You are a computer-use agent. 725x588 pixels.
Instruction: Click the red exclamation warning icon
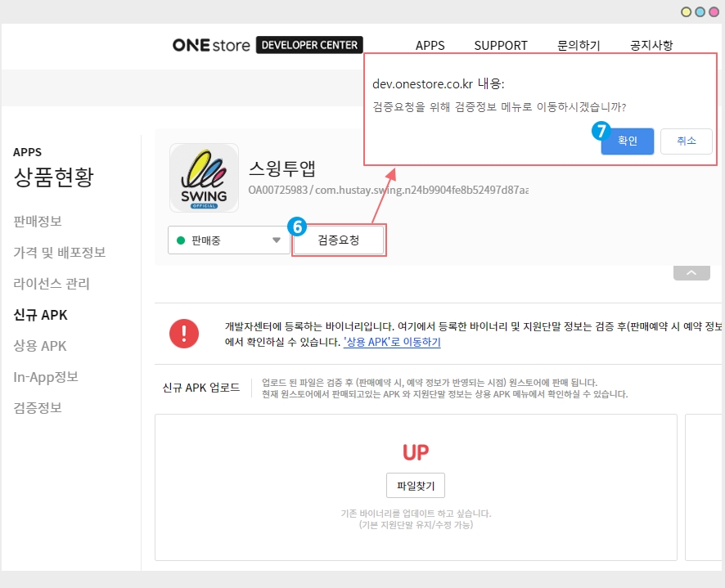(x=184, y=333)
